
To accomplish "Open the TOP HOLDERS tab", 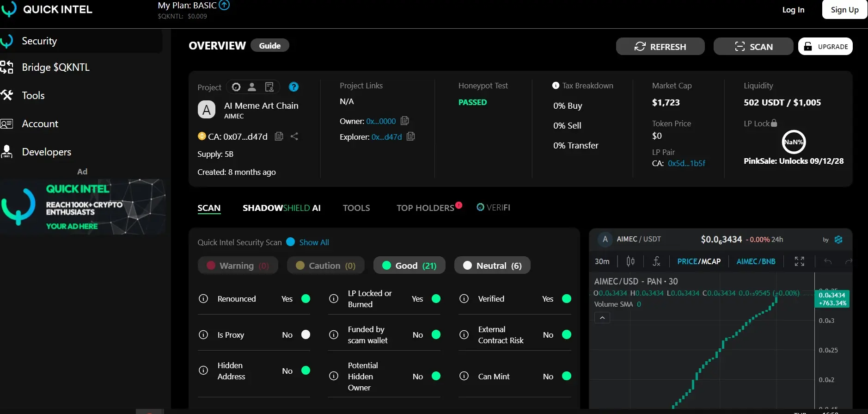I will 425,208.
